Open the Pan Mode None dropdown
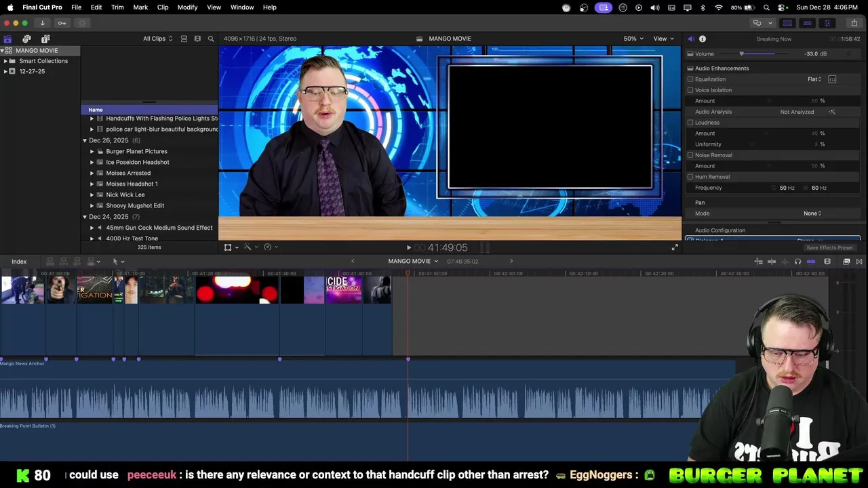The width and height of the screenshot is (868, 488). [812, 213]
